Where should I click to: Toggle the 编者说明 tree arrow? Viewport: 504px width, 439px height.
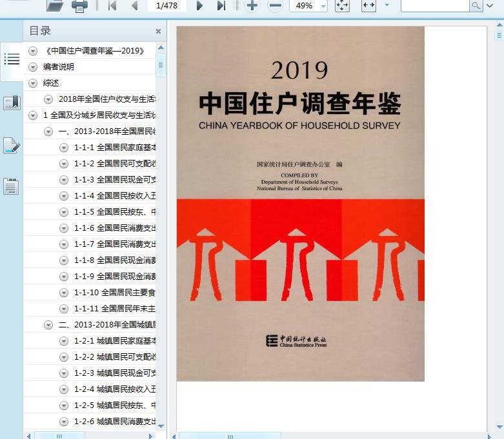point(33,67)
